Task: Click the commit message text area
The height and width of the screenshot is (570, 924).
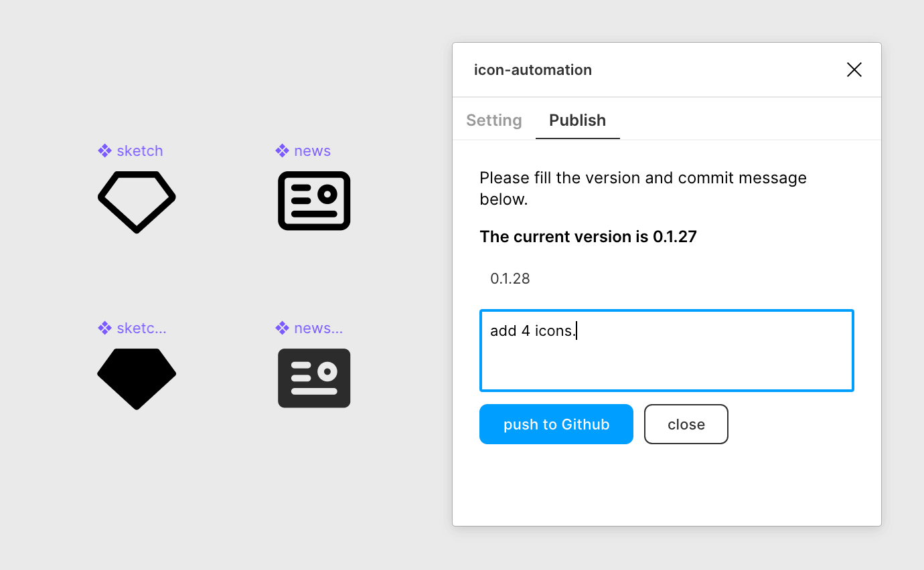Action: [x=667, y=351]
